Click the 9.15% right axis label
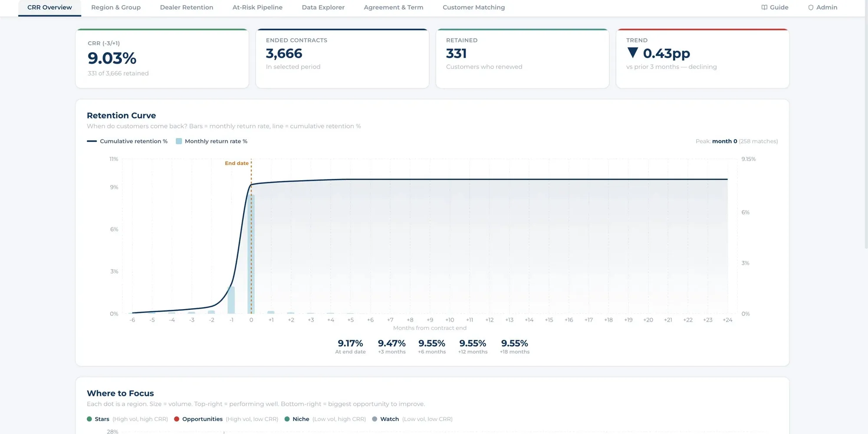 coord(749,159)
